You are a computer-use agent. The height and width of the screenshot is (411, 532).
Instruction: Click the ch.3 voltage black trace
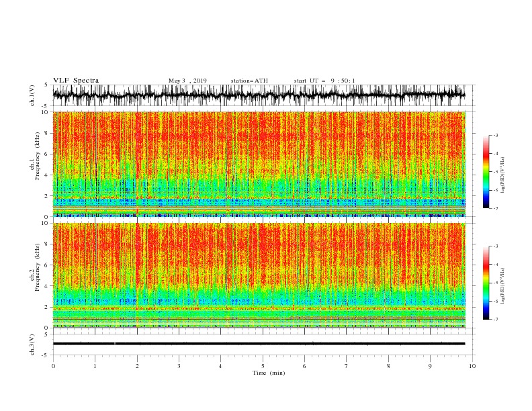click(x=259, y=344)
